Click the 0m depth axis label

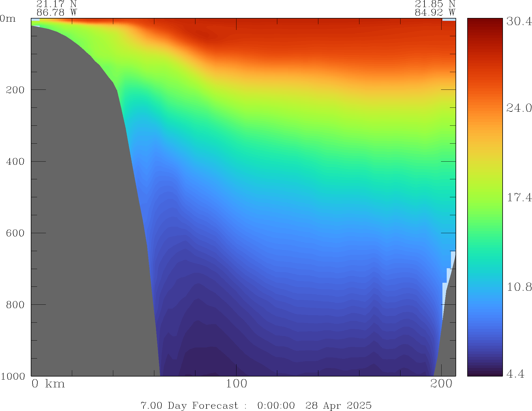[x=8, y=19]
